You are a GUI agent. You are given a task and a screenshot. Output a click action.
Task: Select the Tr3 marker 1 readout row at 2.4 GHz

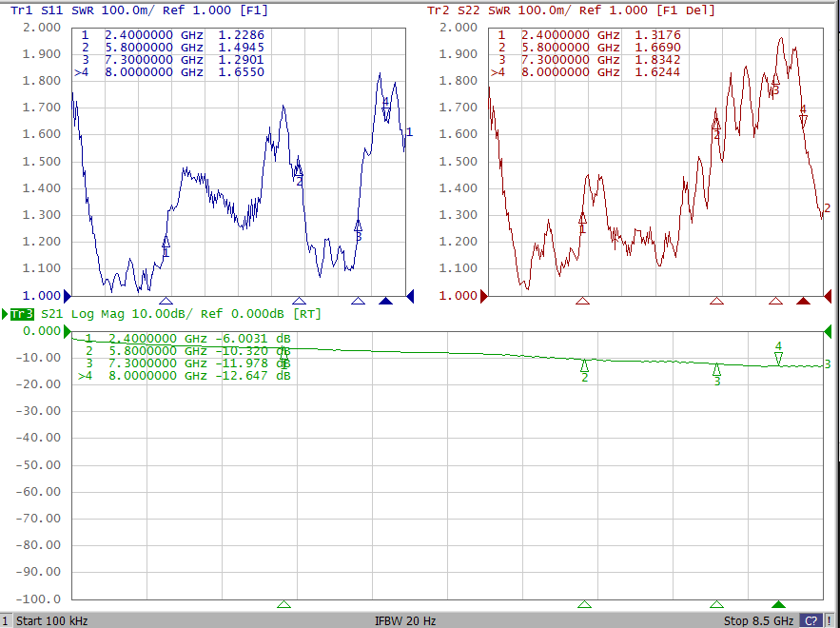click(x=186, y=338)
